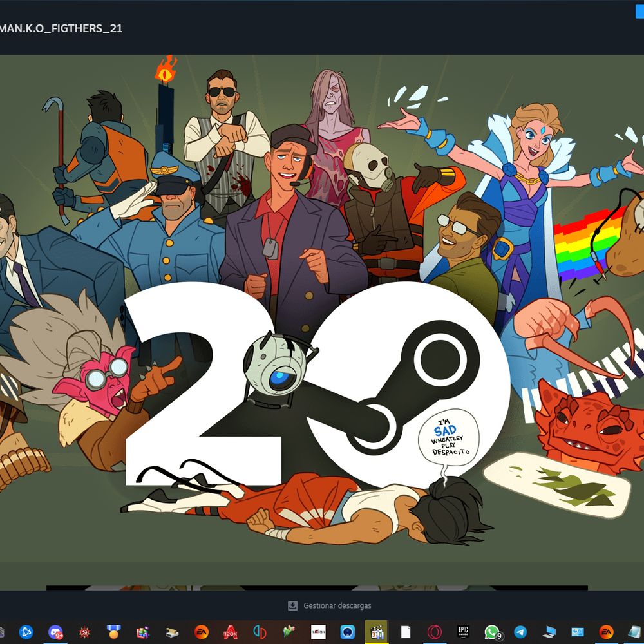The height and width of the screenshot is (644, 644).
Task: Open the blue control panel window taskbar icon
Action: 578,632
